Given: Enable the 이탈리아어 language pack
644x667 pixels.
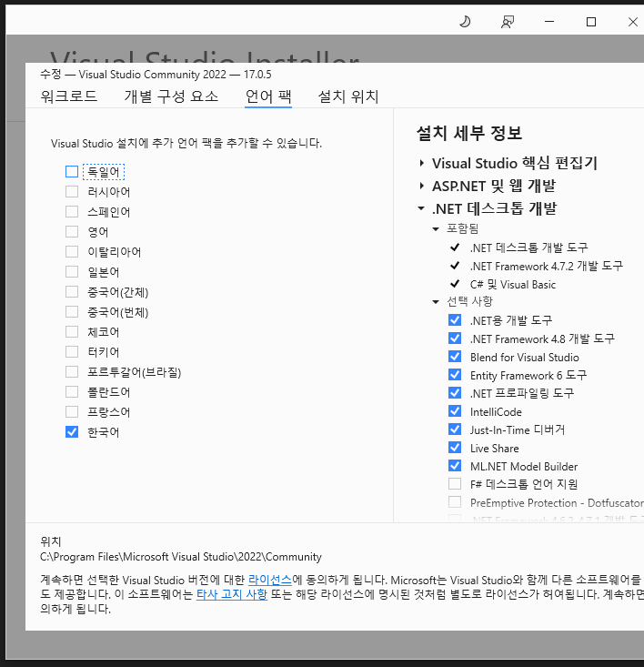Looking at the screenshot, I should (x=72, y=251).
